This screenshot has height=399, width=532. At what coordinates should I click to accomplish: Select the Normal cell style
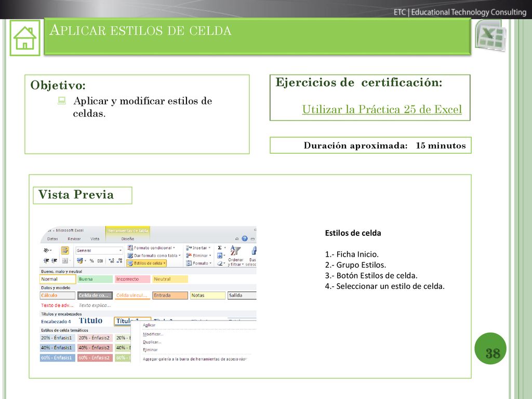(x=58, y=279)
